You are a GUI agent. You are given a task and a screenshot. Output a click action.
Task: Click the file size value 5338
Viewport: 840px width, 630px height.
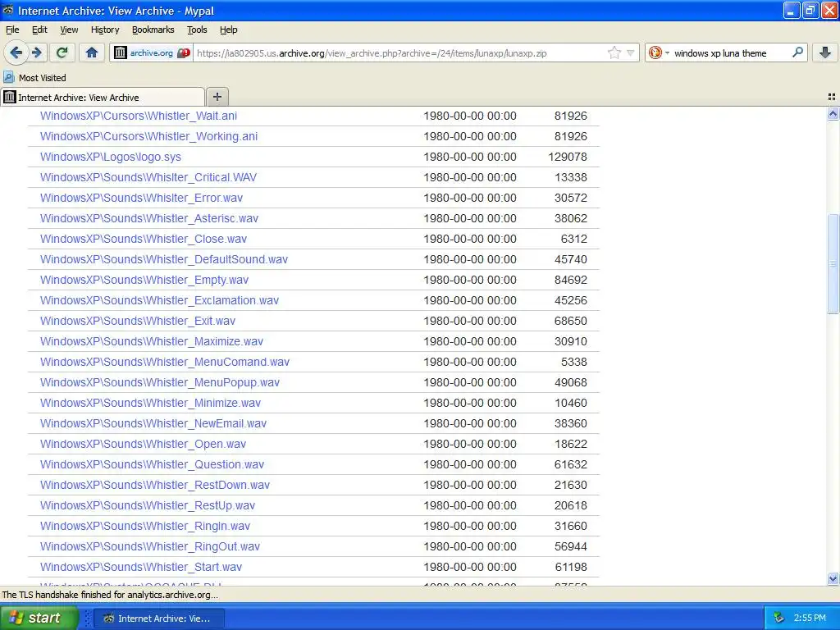click(x=573, y=362)
